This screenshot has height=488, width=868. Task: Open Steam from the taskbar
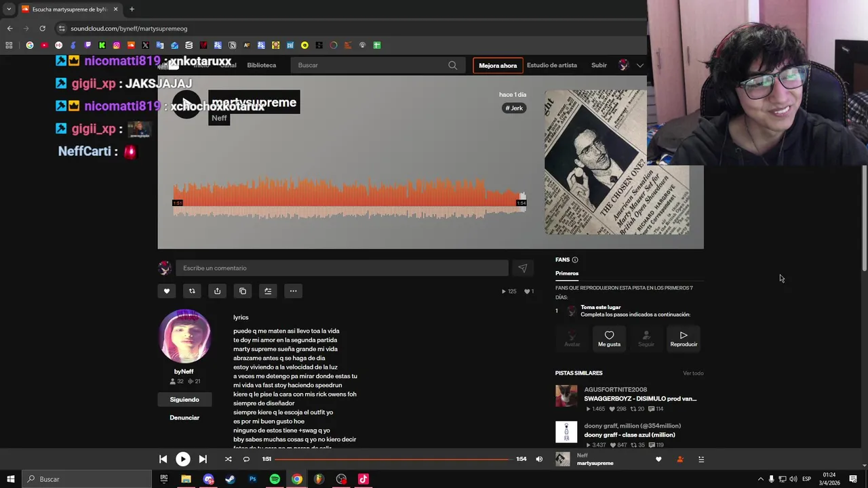coord(230,479)
